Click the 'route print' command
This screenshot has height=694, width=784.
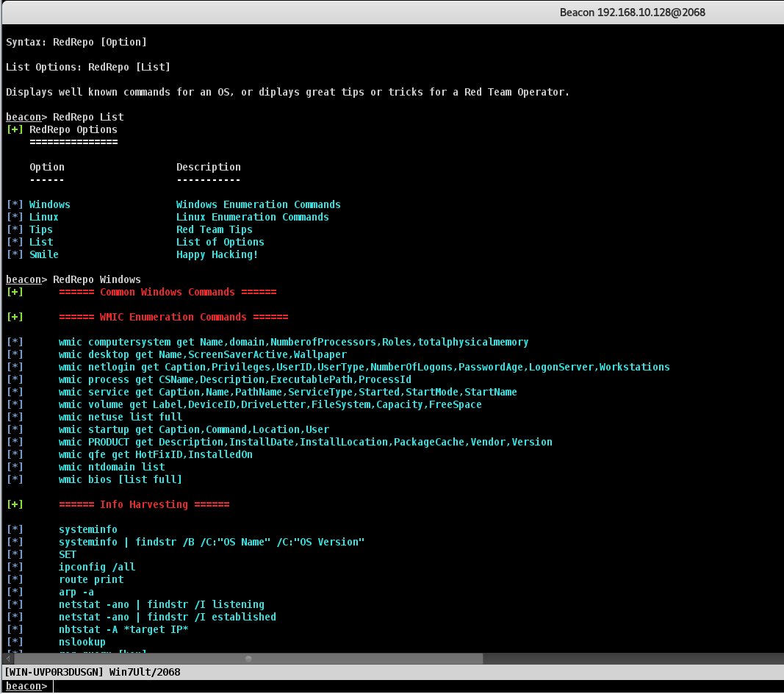91,579
